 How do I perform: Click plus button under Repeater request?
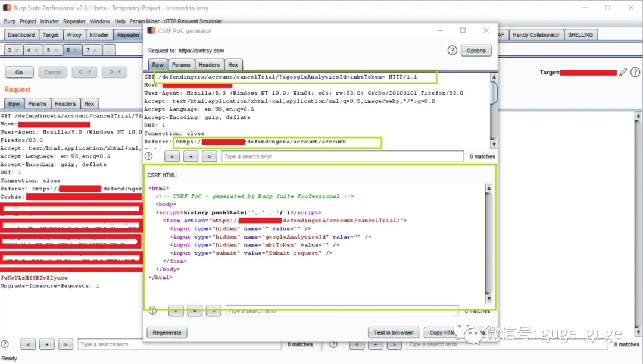point(47,344)
